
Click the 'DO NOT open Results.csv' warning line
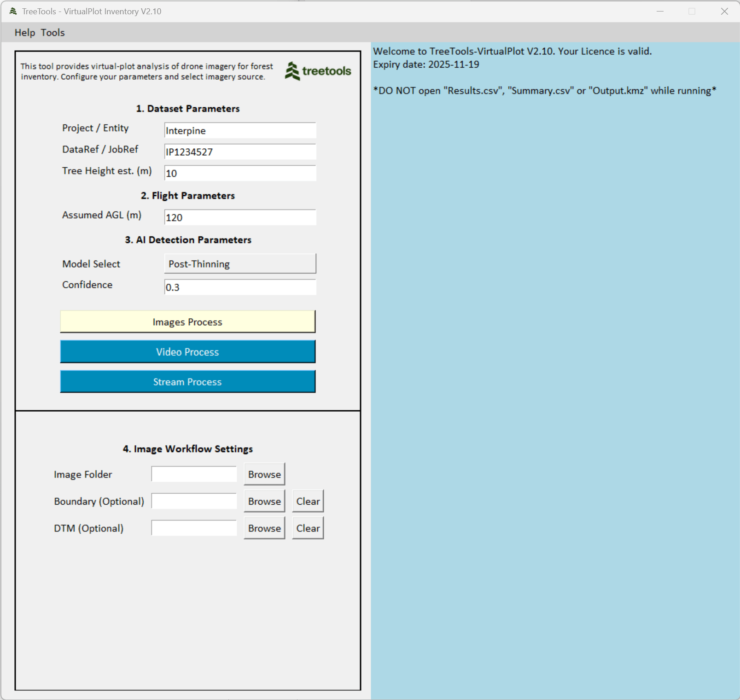545,91
